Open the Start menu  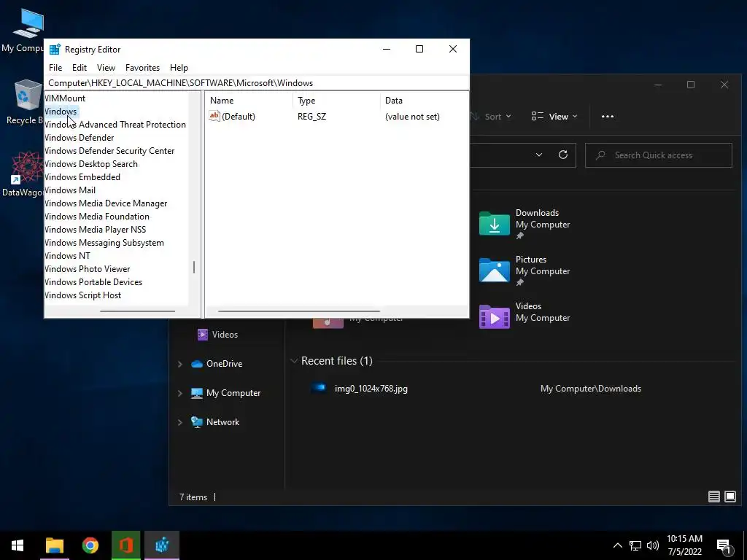tap(18, 545)
